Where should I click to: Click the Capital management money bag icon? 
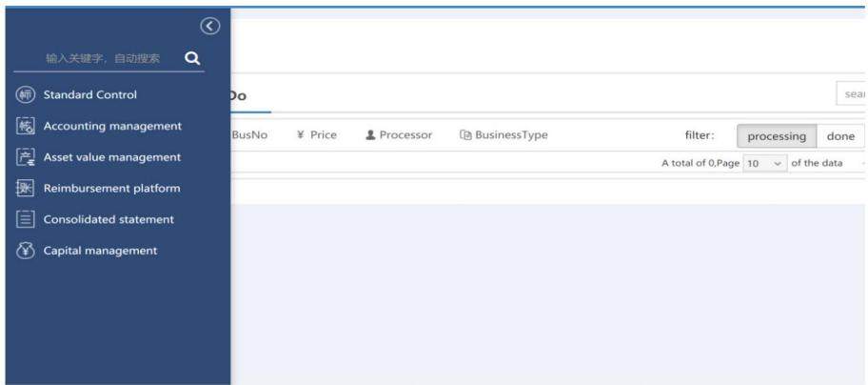pyautogui.click(x=26, y=251)
